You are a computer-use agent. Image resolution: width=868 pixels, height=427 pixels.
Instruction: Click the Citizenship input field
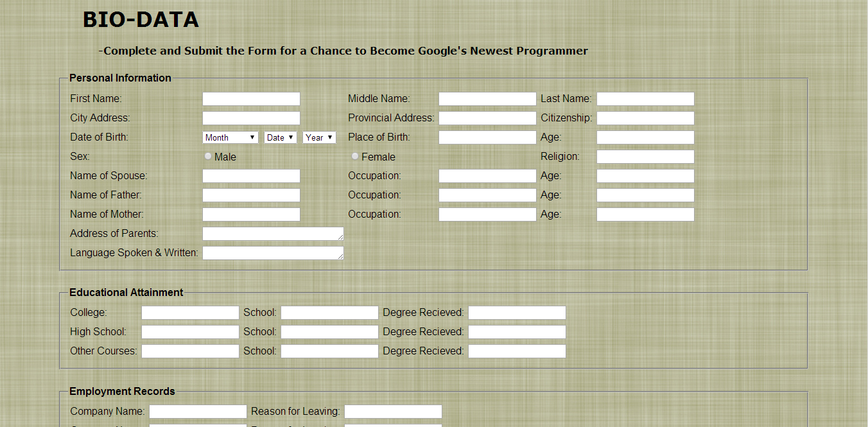(645, 118)
